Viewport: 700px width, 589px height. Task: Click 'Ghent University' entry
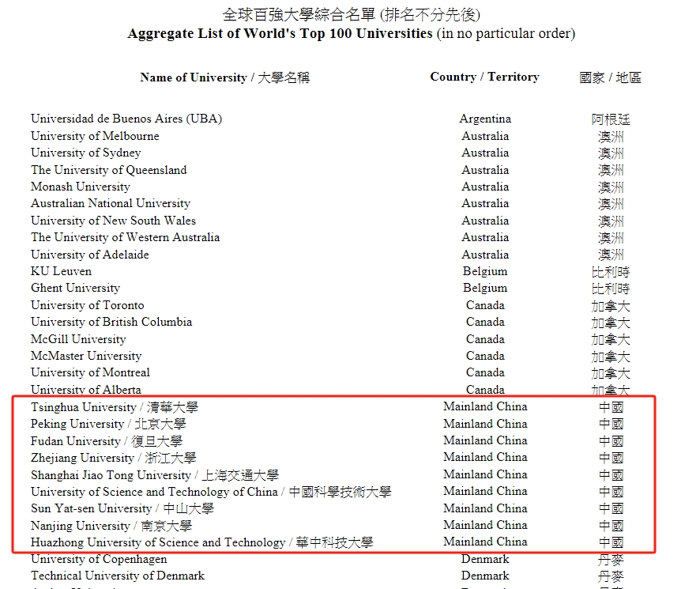75,289
